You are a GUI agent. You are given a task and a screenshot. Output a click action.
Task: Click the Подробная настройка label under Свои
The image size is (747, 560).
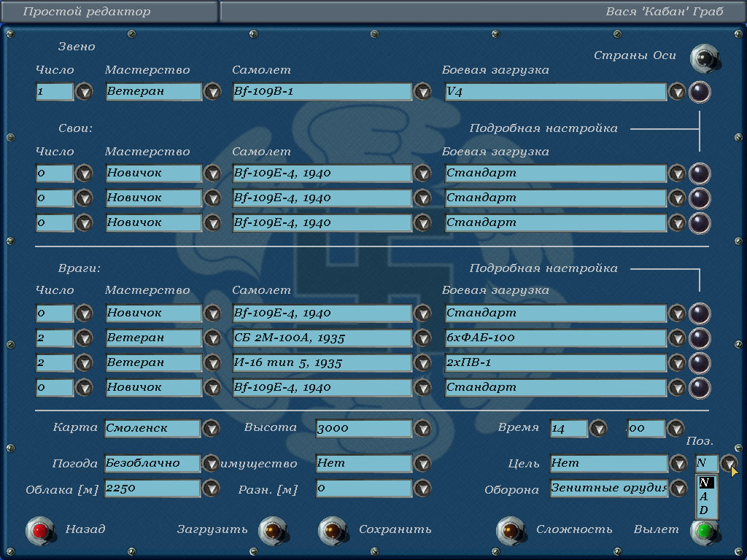coord(543,128)
